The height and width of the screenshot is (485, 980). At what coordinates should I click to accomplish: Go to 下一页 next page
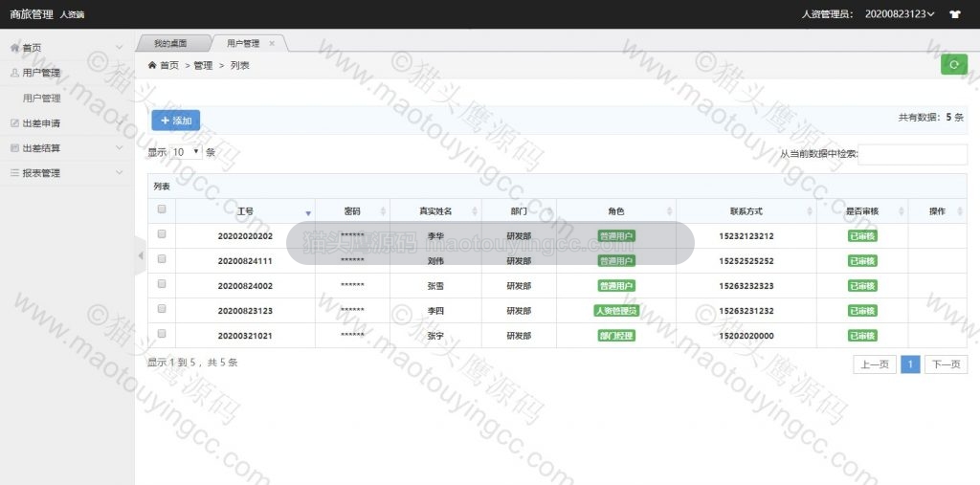point(946,364)
